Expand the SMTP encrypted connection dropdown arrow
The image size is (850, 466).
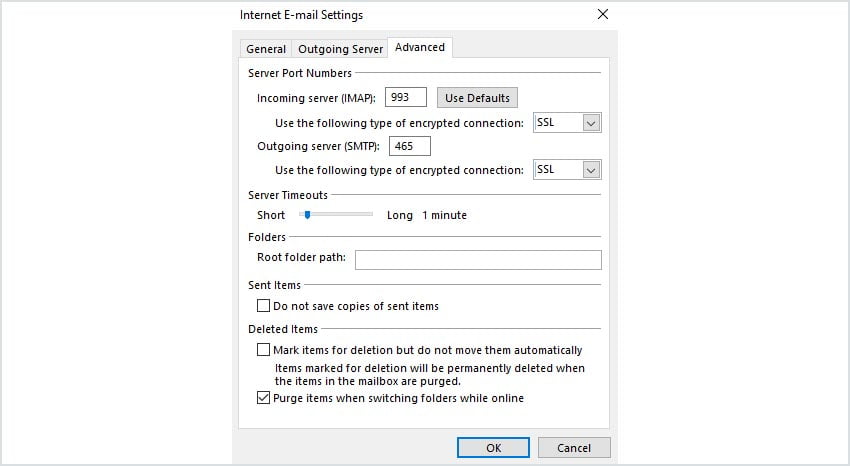(591, 170)
